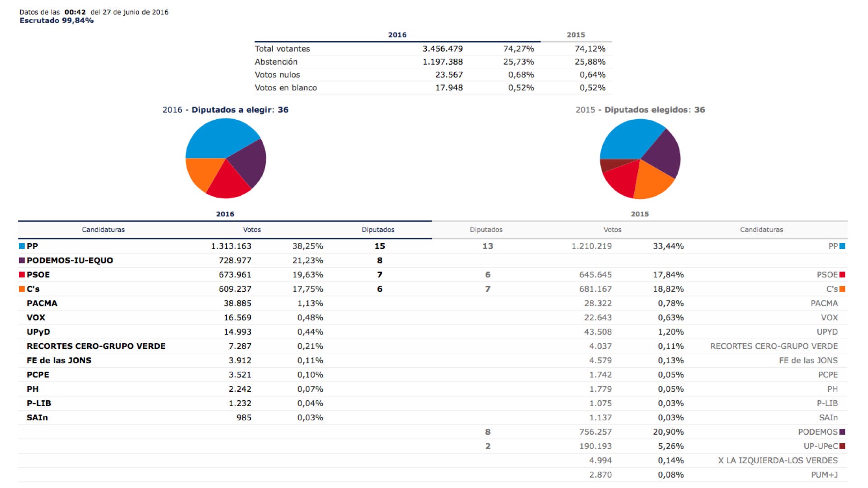This screenshot has width=868, height=488.
Task: Click the orange C's color marker in 2016 list
Action: pos(22,289)
